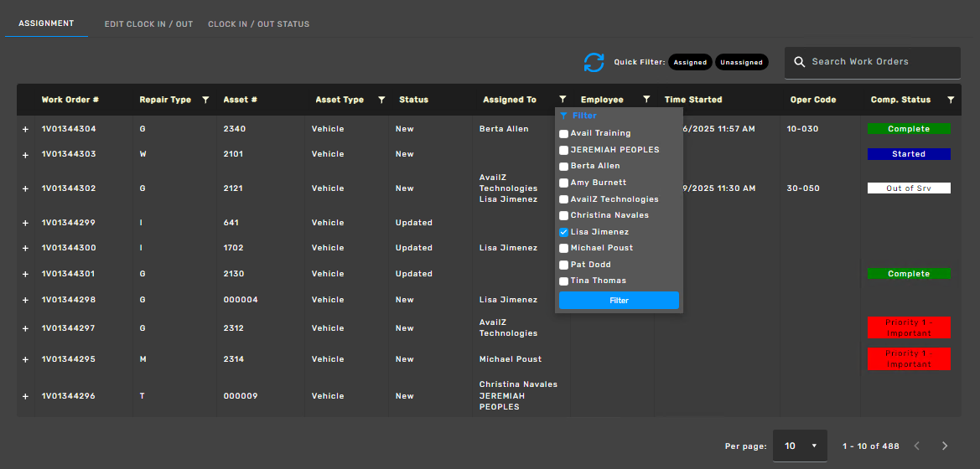Click the blue refresh icon

pyautogui.click(x=594, y=63)
